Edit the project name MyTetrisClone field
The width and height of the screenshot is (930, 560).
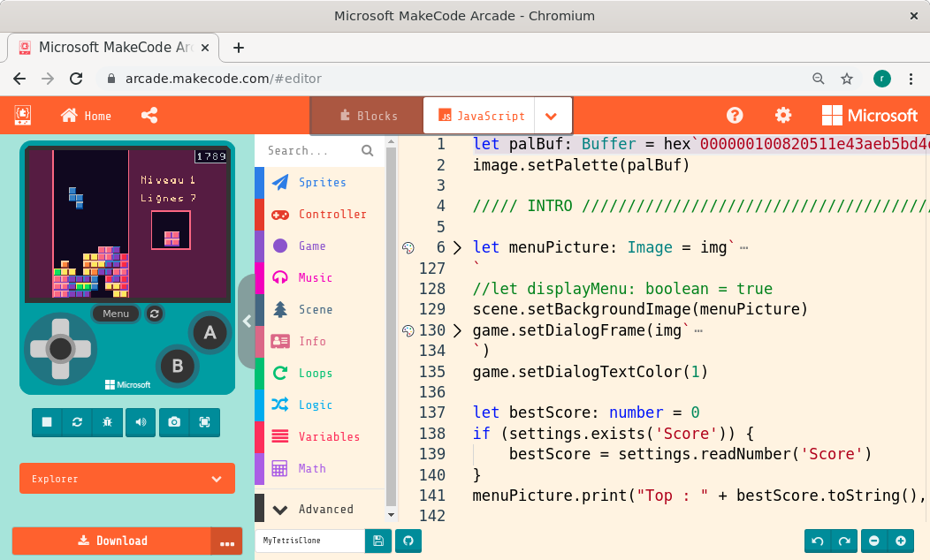pyautogui.click(x=309, y=541)
